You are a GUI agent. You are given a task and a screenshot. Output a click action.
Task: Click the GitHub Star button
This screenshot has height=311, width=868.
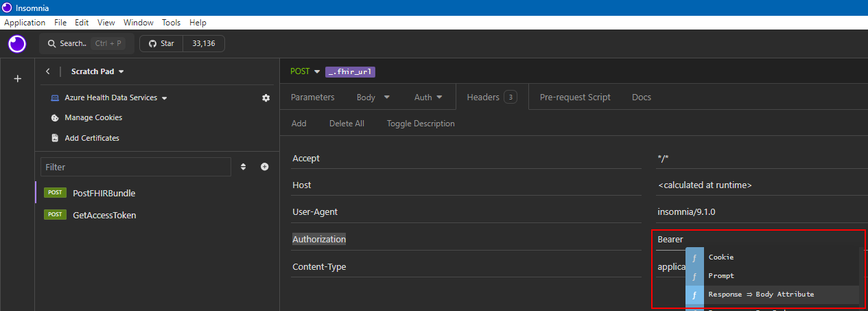click(161, 43)
